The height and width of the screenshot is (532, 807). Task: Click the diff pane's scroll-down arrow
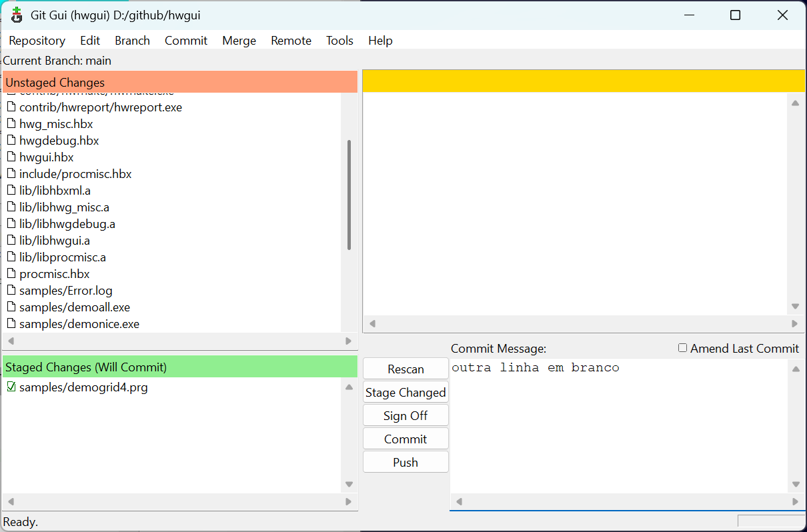tap(795, 307)
